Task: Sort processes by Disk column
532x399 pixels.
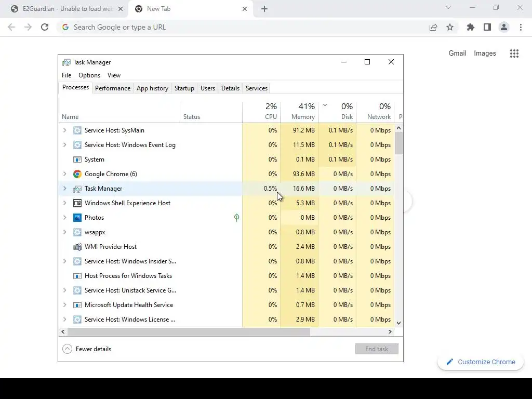Action: (x=337, y=112)
